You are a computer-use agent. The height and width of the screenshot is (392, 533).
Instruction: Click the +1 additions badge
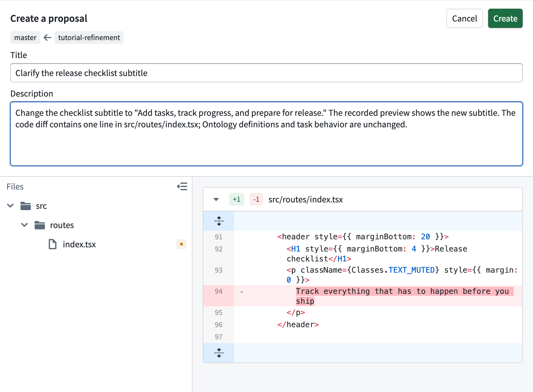(237, 199)
